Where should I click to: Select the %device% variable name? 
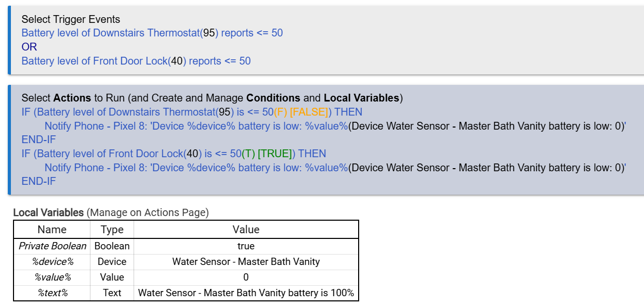pos(52,261)
